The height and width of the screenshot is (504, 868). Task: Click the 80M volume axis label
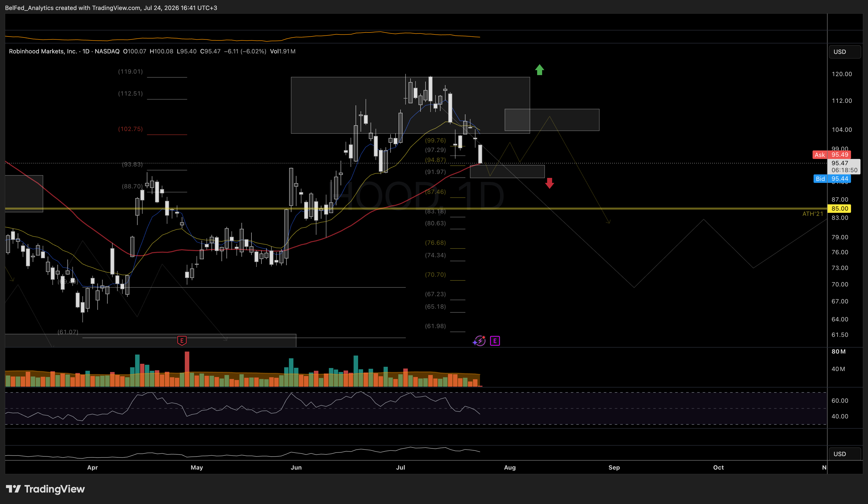coord(838,352)
